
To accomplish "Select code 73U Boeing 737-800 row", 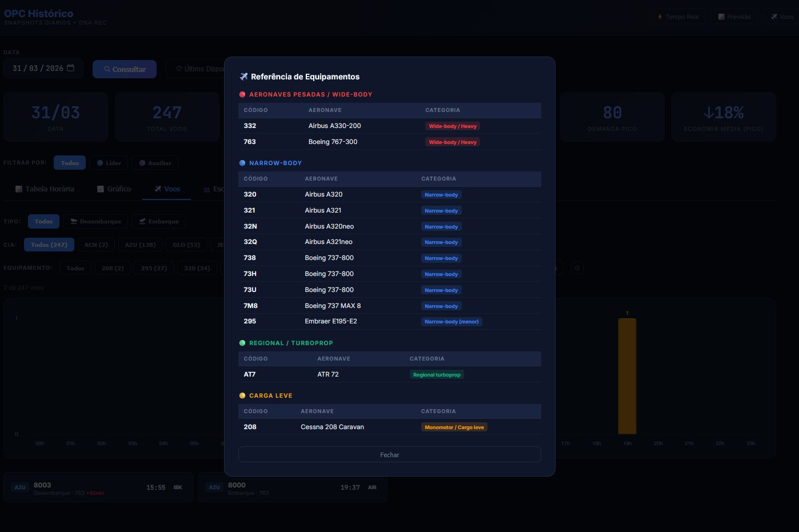I will click(x=389, y=290).
